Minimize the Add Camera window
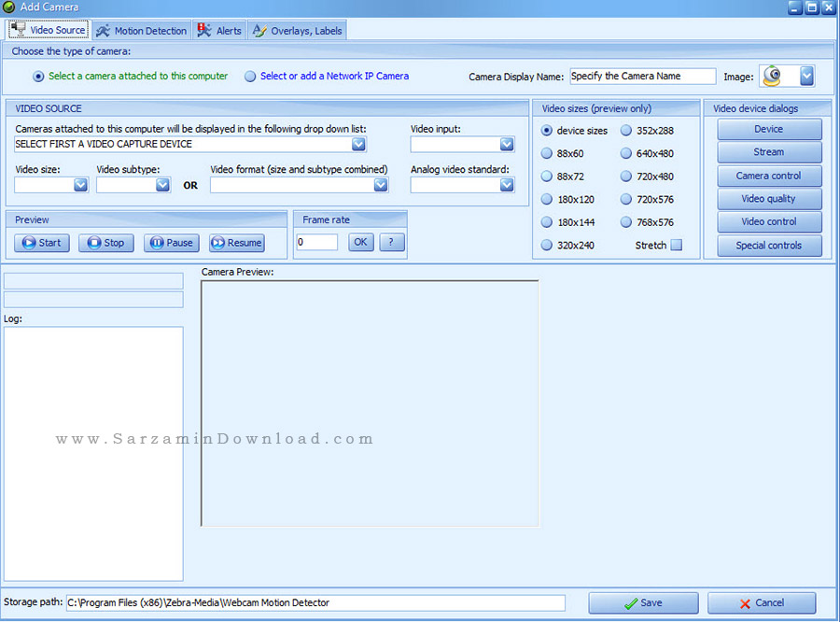 [x=795, y=7]
